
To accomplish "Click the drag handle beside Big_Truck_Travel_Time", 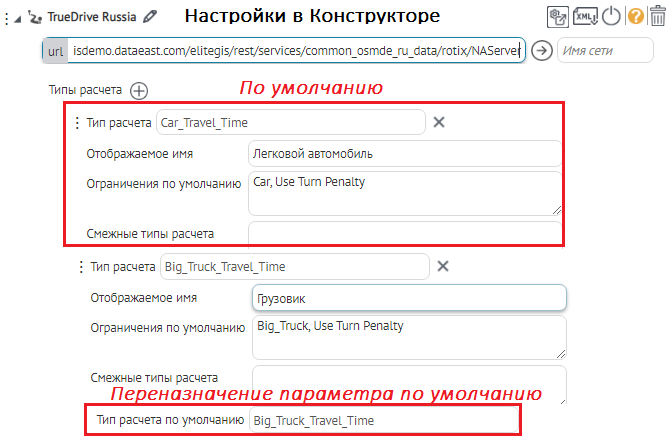I will (x=80, y=267).
